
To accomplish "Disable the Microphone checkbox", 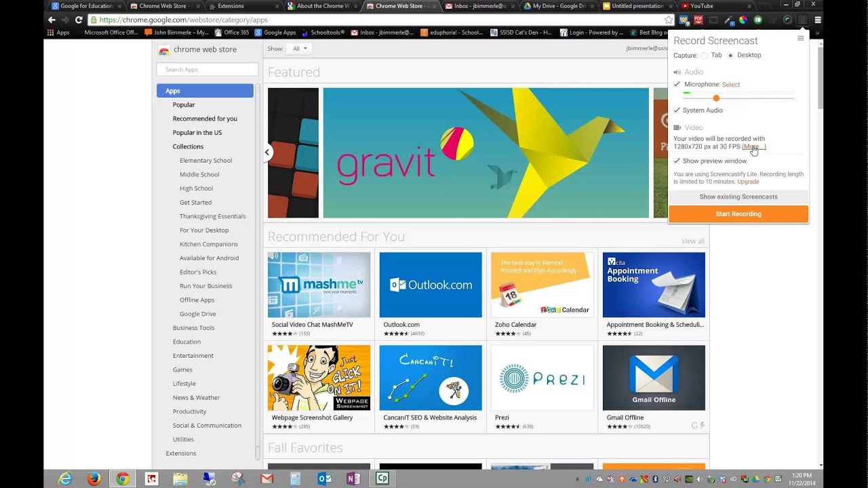I will point(677,84).
